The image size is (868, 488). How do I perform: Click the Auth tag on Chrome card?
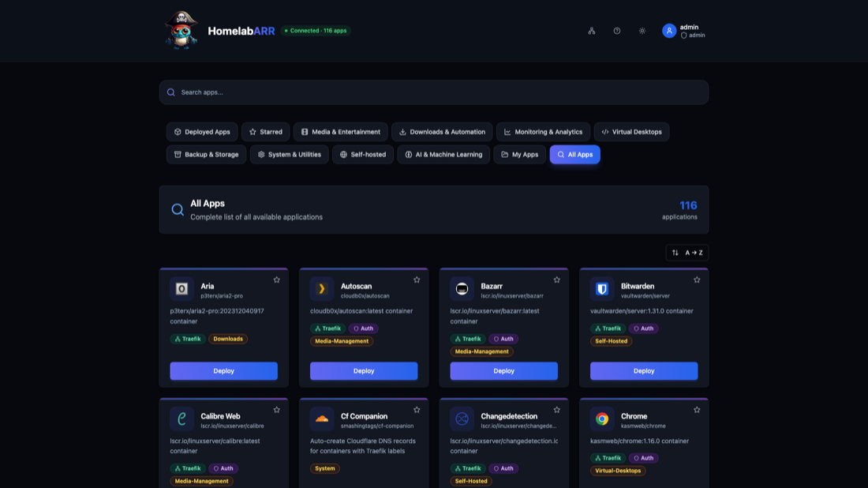click(644, 458)
